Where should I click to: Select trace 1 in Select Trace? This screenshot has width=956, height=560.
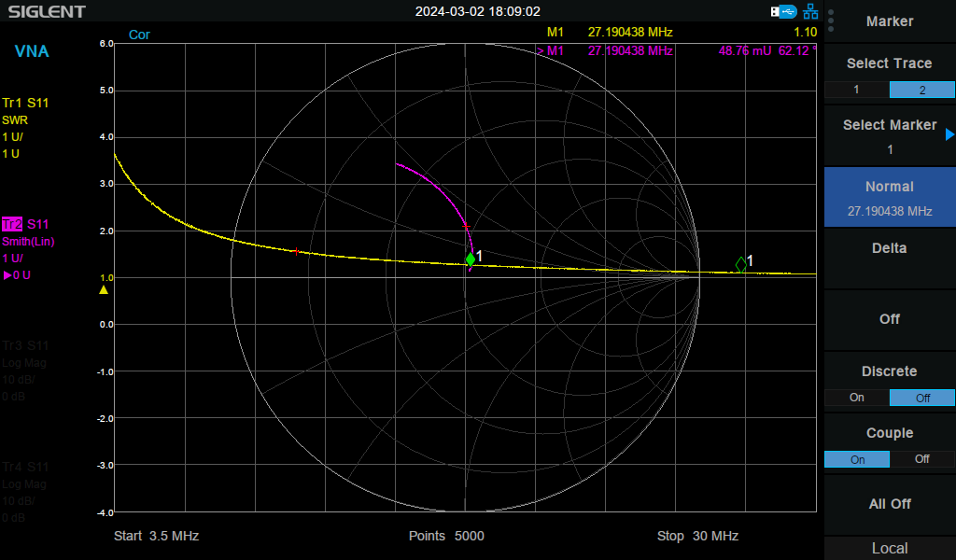tap(857, 90)
